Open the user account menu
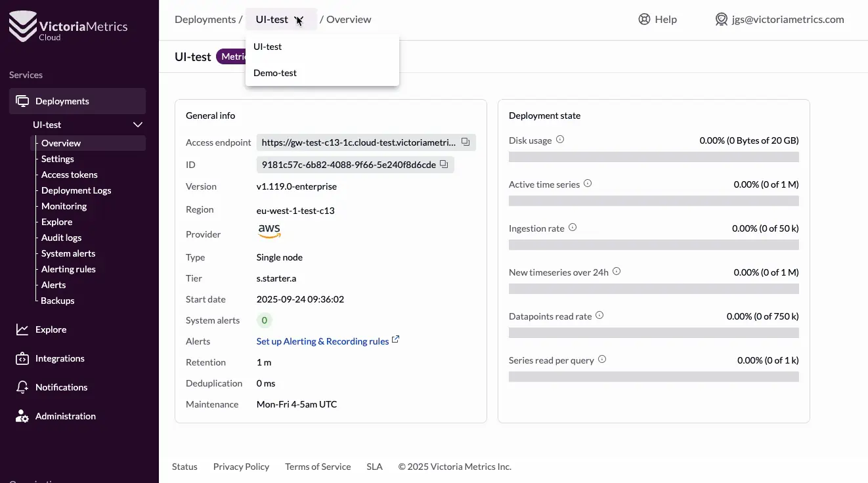This screenshot has height=483, width=868. click(779, 20)
